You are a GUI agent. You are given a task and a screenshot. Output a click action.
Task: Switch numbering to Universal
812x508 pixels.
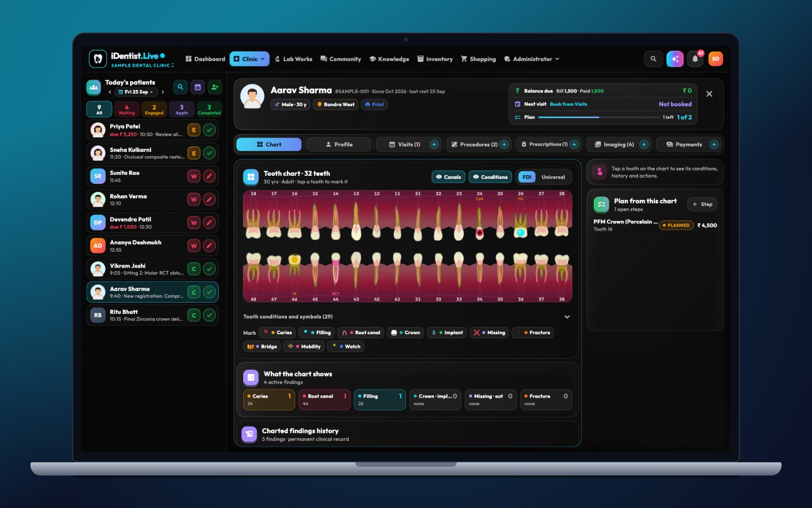pos(553,177)
